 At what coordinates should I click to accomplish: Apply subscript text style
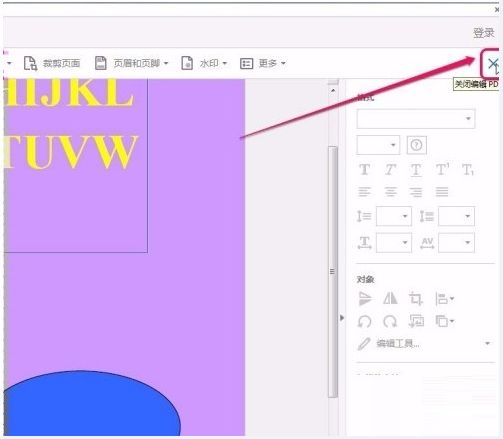click(x=468, y=170)
